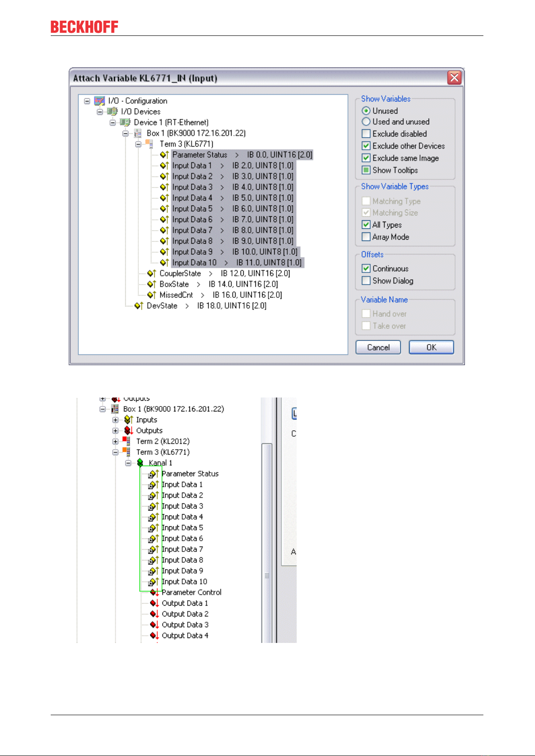Viewport: 535px width, 756px height.
Task: Click the icon beside Input Data 5 in dialog
Action: coord(165,209)
